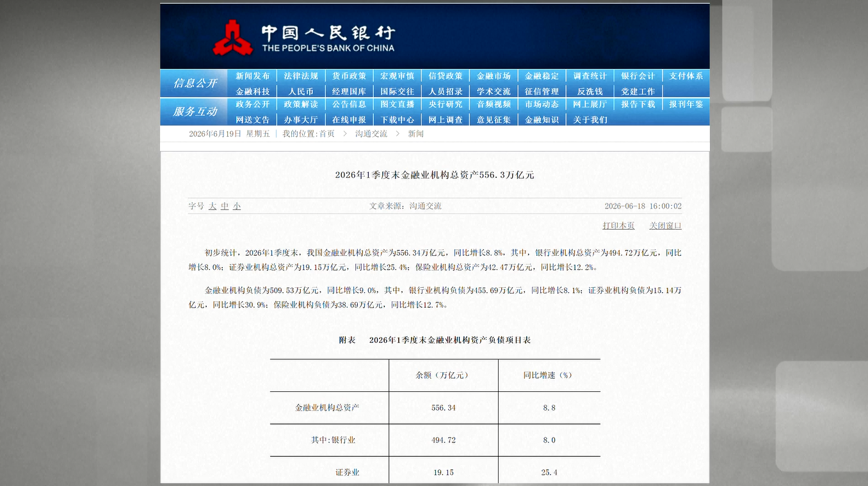Open the 人员招录 section

tap(446, 91)
